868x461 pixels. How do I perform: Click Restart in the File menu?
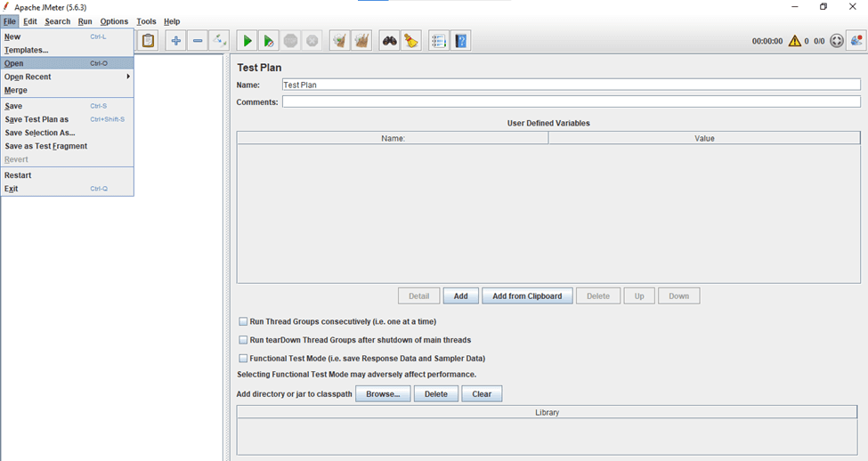(67, 175)
